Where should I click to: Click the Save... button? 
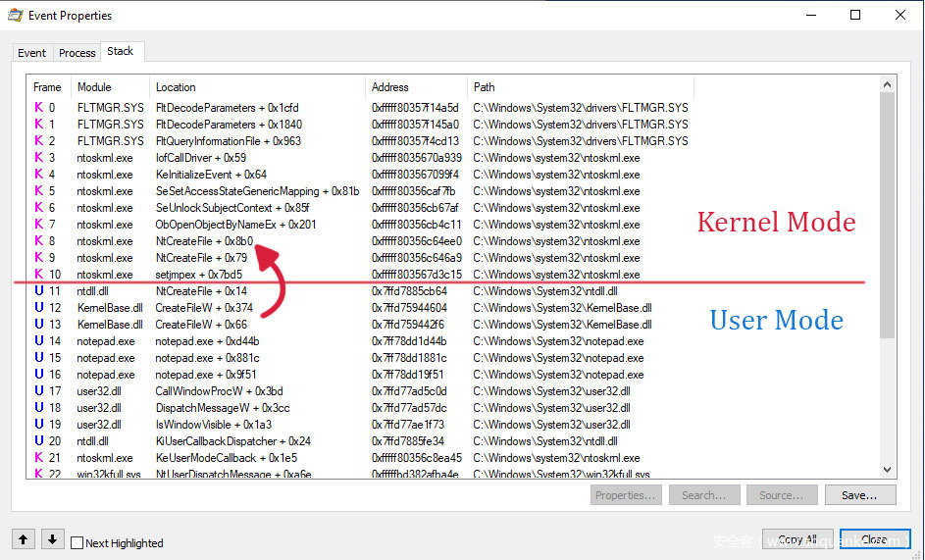click(858, 495)
